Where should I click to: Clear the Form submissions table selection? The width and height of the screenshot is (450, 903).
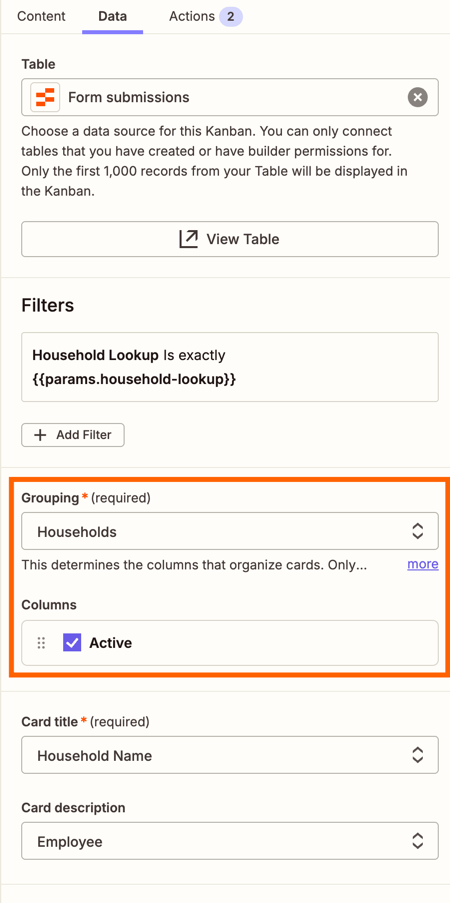pos(418,97)
